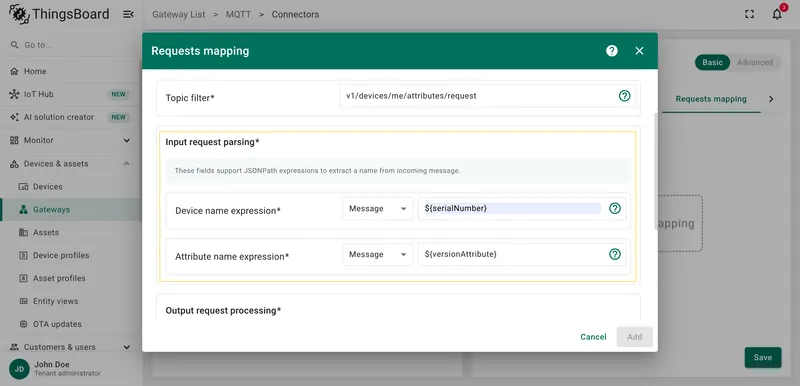800x386 pixels.
Task: Open Device name expression source dropdown
Action: (378, 209)
